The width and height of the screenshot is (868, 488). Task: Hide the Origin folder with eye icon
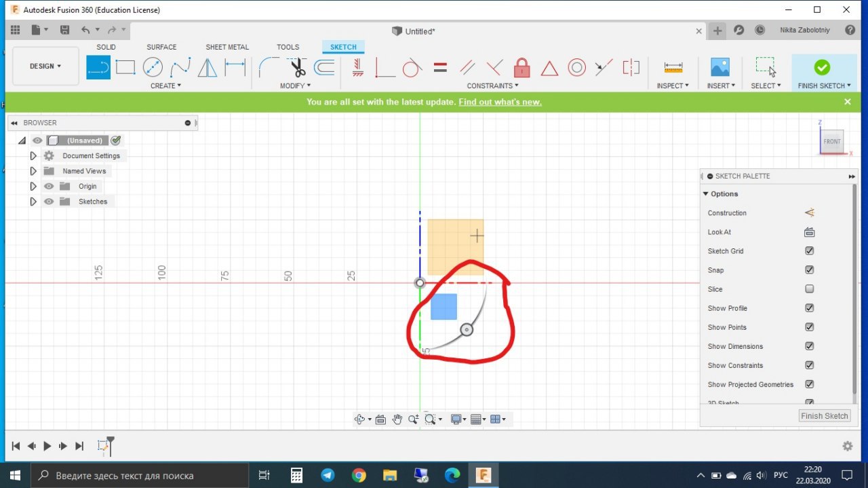(x=49, y=186)
